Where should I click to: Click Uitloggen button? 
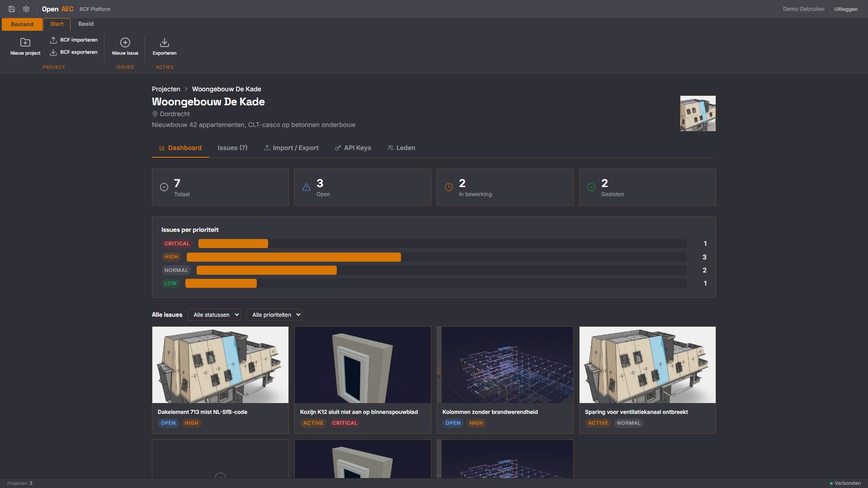point(846,9)
